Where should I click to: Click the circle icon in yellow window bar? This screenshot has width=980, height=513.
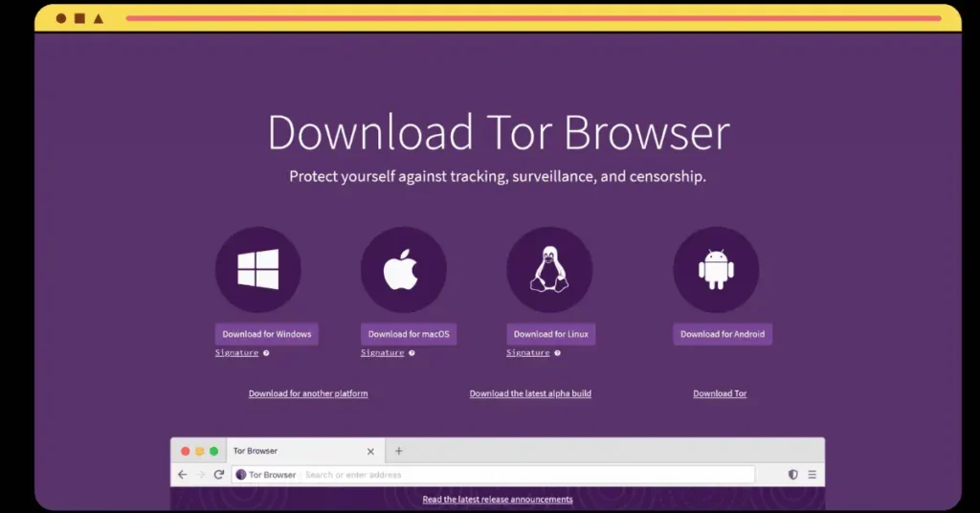(61, 19)
